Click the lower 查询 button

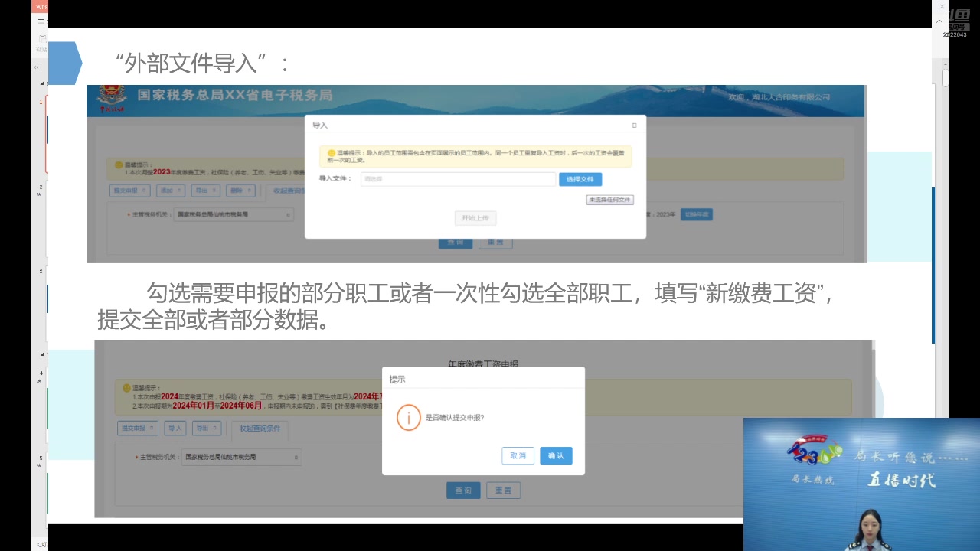[x=463, y=491]
